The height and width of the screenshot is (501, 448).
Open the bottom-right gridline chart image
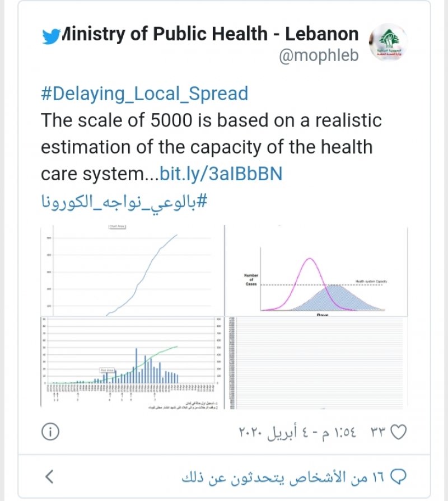point(316,362)
